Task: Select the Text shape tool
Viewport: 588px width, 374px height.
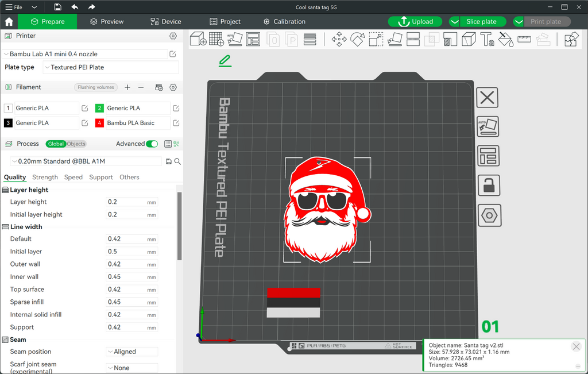Action: pos(487,39)
